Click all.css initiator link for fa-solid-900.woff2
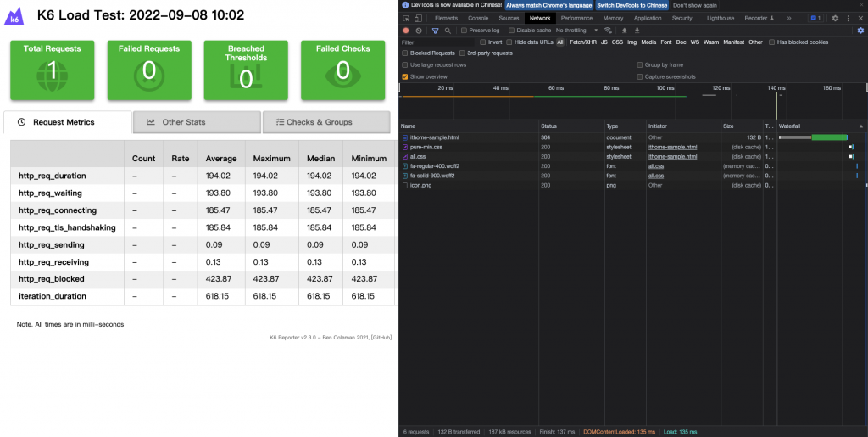This screenshot has width=868, height=437. pyautogui.click(x=656, y=176)
